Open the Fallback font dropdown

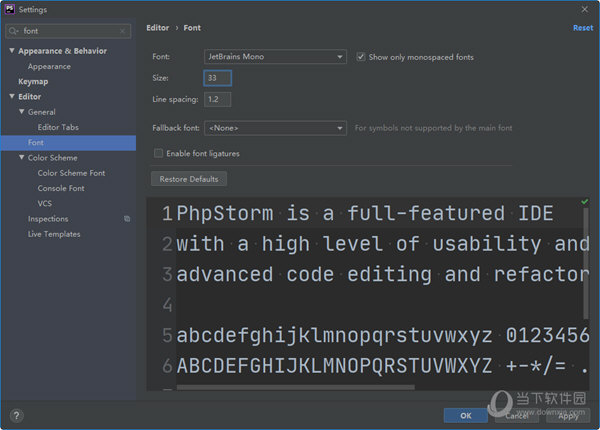point(275,128)
